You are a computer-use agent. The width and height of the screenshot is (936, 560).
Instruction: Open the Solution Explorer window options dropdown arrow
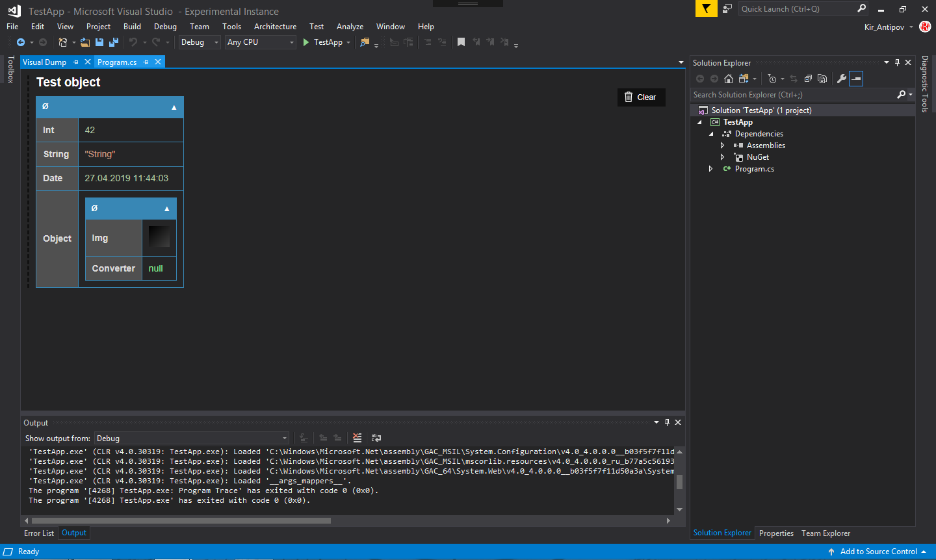point(887,62)
